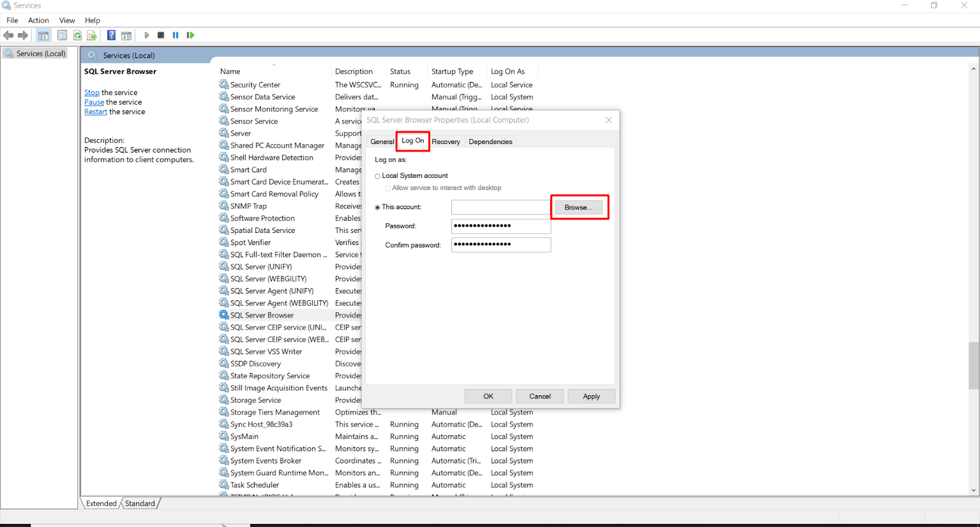This screenshot has height=527, width=980.
Task: Open Help via blue question mark icon
Action: click(111, 36)
